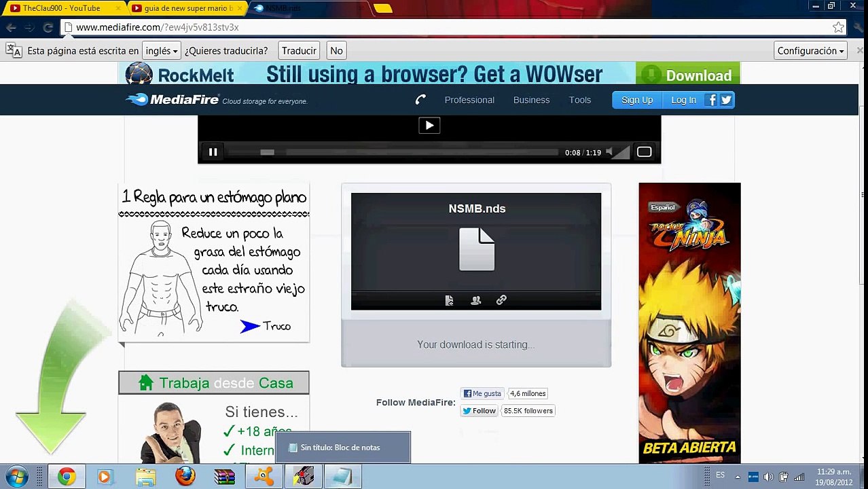The height and width of the screenshot is (489, 868).
Task: Bookmark page with the star icon
Action: tap(838, 27)
